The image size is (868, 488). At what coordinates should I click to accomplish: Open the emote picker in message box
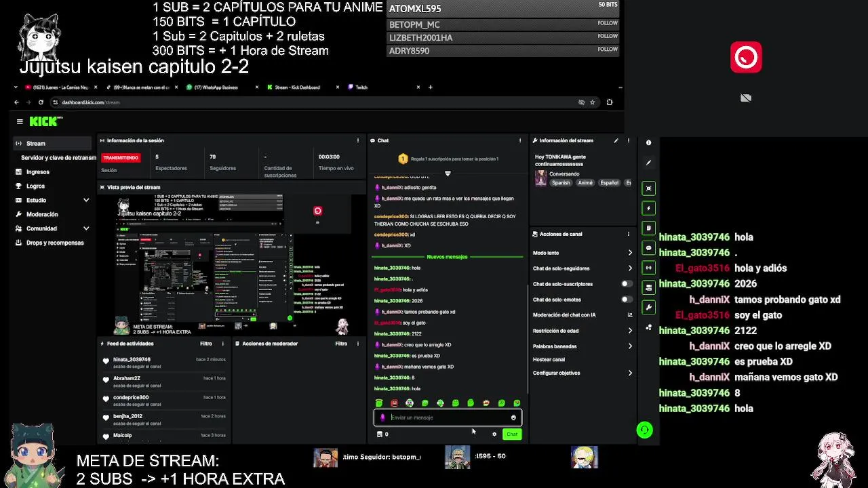(513, 418)
